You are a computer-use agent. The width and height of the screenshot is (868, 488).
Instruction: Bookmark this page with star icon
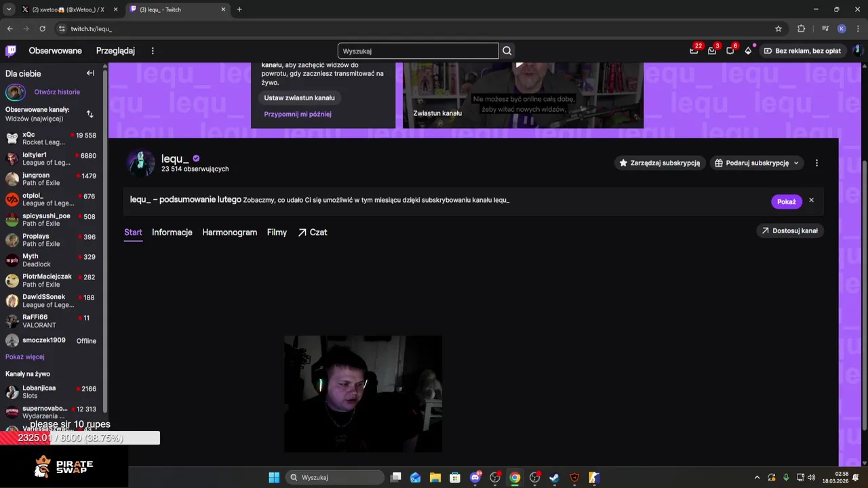[x=778, y=28]
